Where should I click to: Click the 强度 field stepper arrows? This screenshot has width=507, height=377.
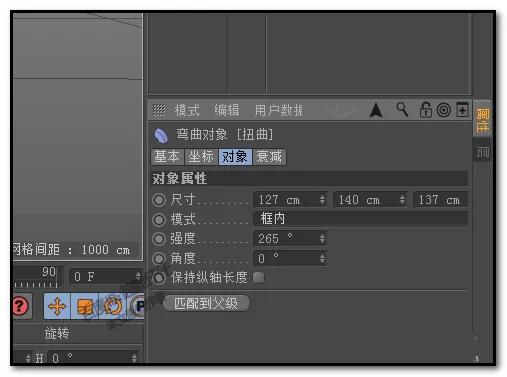[x=322, y=238]
